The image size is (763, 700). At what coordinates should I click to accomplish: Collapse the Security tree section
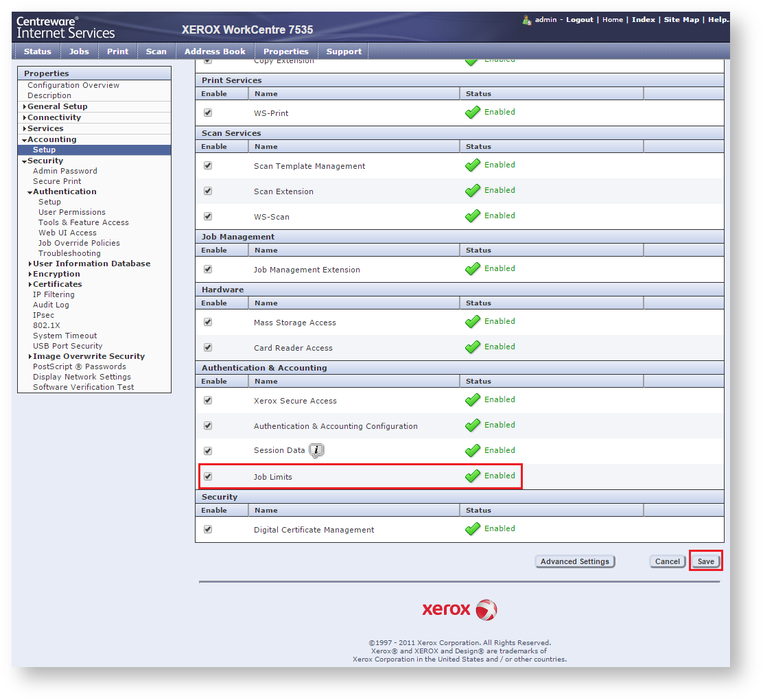(x=24, y=161)
